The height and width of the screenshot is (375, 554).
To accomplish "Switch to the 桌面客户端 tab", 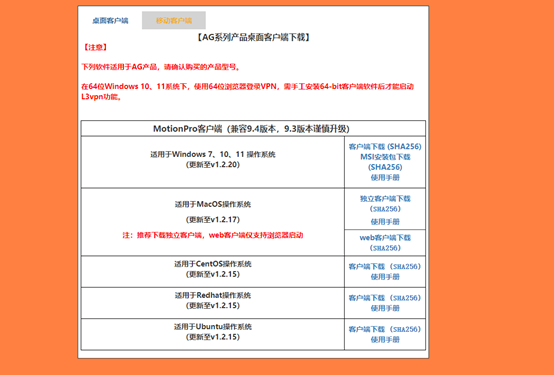I will (110, 20).
